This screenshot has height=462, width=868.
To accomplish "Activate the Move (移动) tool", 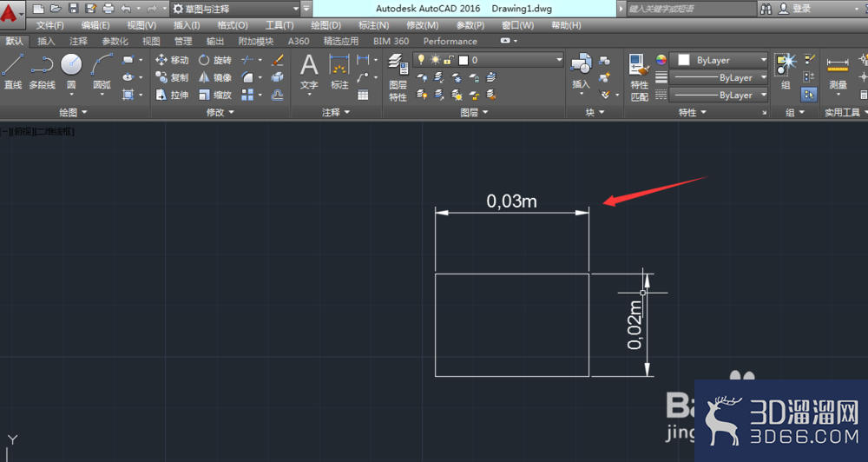I will [172, 60].
